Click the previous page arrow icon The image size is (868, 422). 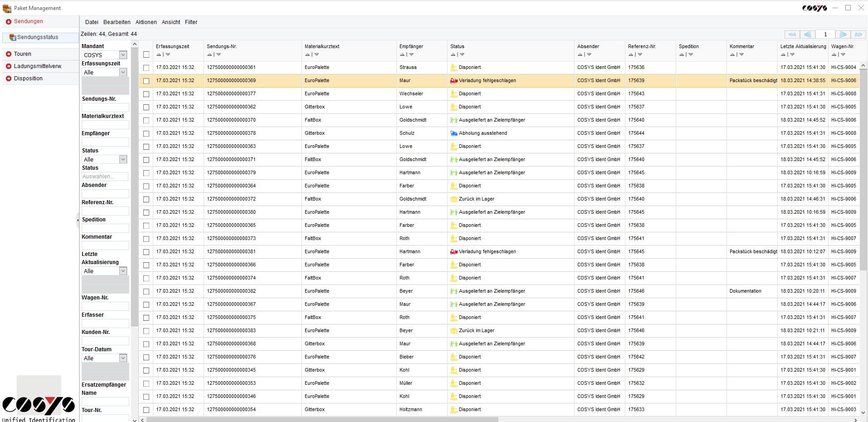coord(807,34)
